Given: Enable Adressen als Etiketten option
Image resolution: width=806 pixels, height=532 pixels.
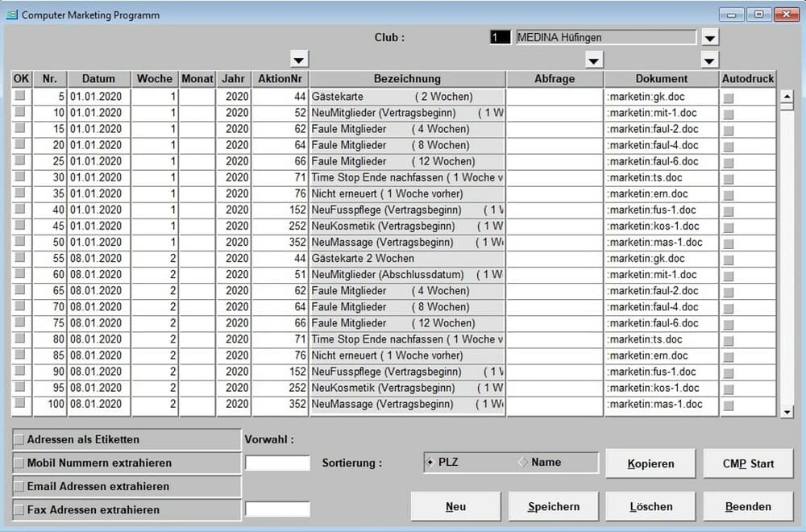Looking at the screenshot, I should pos(19,440).
